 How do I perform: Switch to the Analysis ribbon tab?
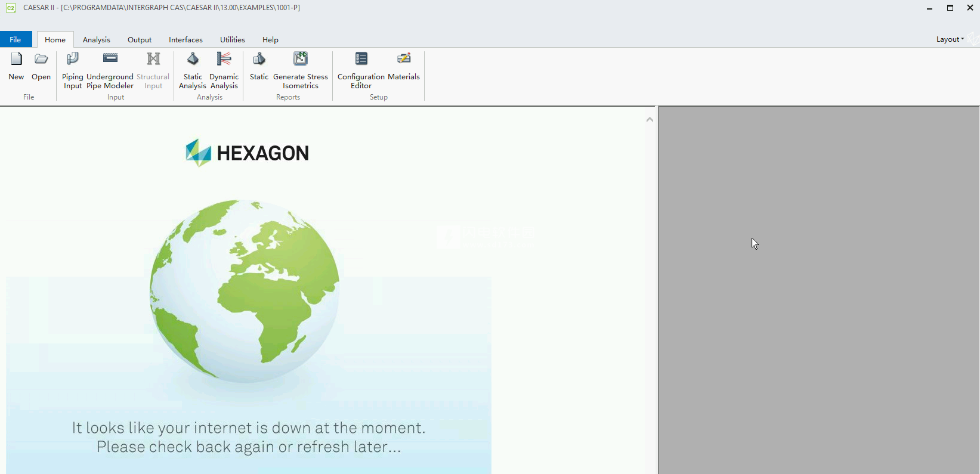[x=97, y=39]
